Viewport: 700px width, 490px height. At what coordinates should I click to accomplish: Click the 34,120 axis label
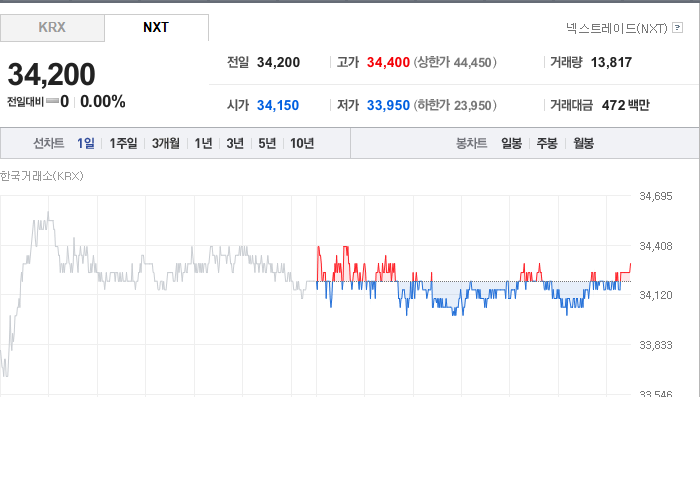[x=656, y=295]
